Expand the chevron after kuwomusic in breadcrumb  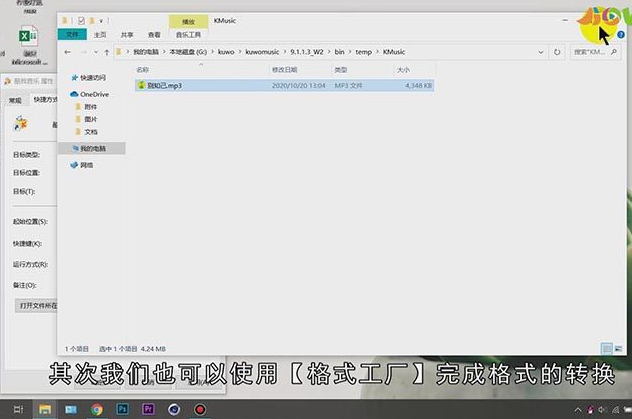pyautogui.click(x=285, y=52)
